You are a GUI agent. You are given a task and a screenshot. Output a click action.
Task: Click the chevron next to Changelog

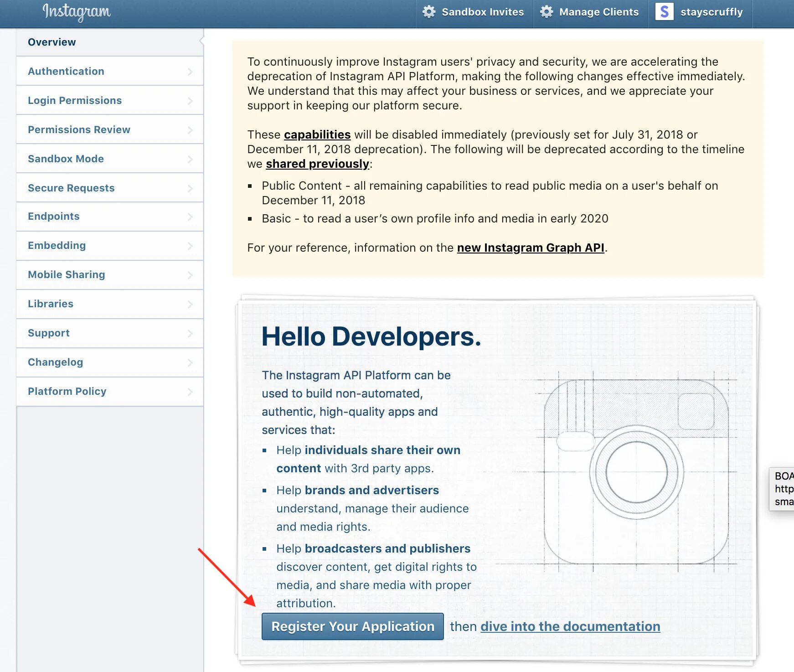pyautogui.click(x=190, y=363)
